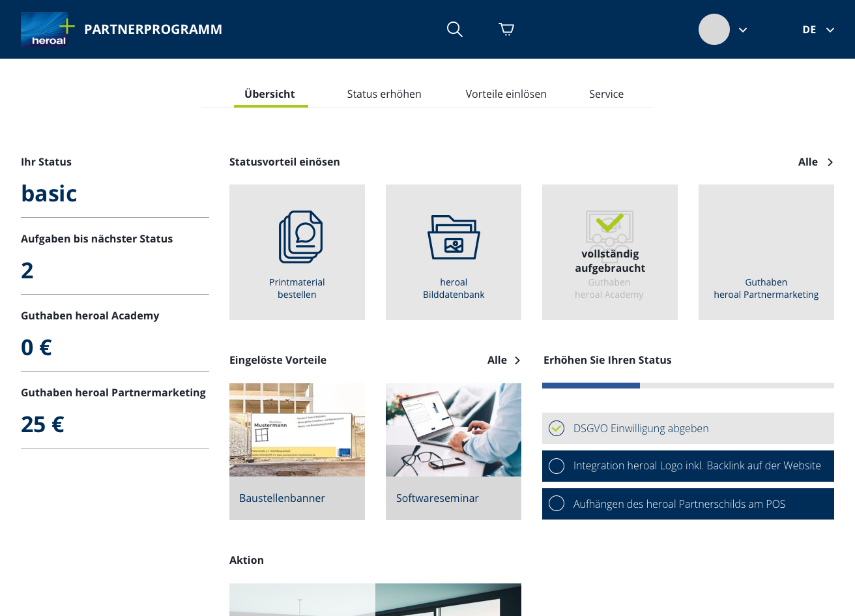The width and height of the screenshot is (855, 616).
Task: Open Aufhängen des heroal Partnerschilds task
Action: 688,504
